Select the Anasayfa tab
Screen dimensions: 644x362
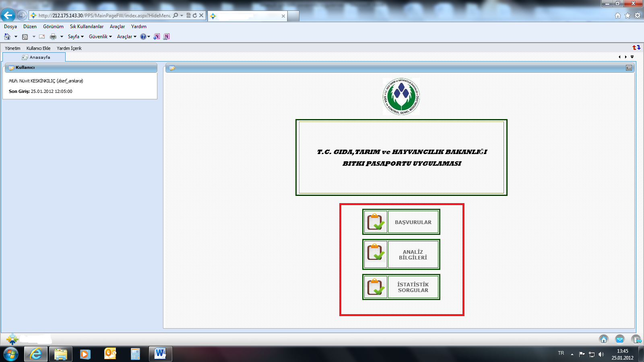point(34,57)
